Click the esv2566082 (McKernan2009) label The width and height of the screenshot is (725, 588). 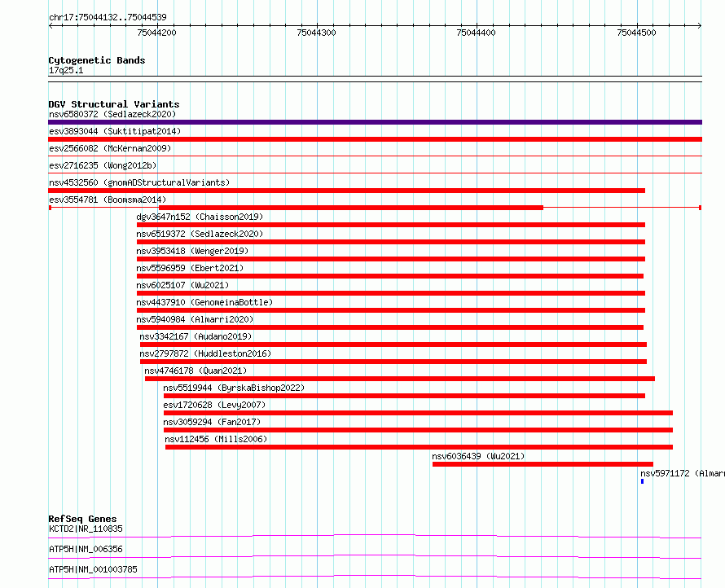110,149
